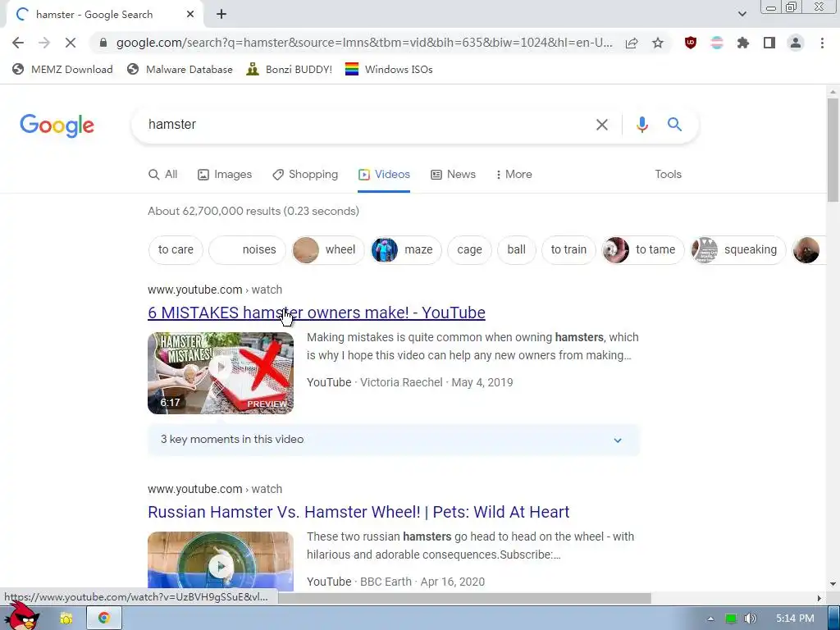Select the 'squeaking' filter chip
Viewport: 840px width, 630px height.
click(x=738, y=249)
